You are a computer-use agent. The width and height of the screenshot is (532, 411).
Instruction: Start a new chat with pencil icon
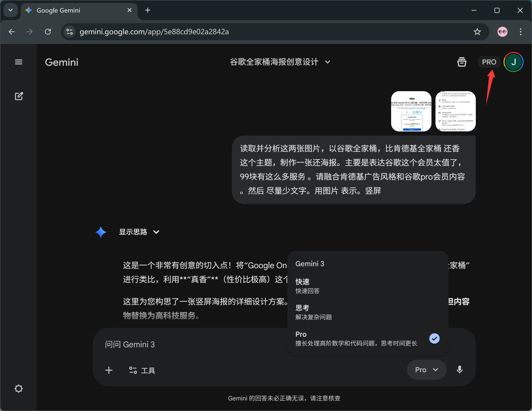pyautogui.click(x=19, y=96)
